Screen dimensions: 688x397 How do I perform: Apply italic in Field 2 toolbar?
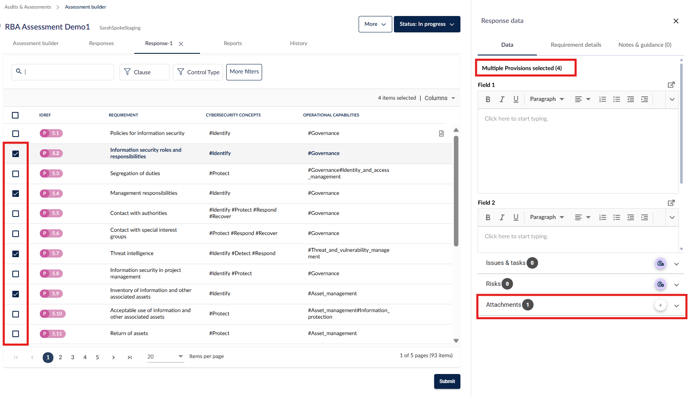coord(502,217)
